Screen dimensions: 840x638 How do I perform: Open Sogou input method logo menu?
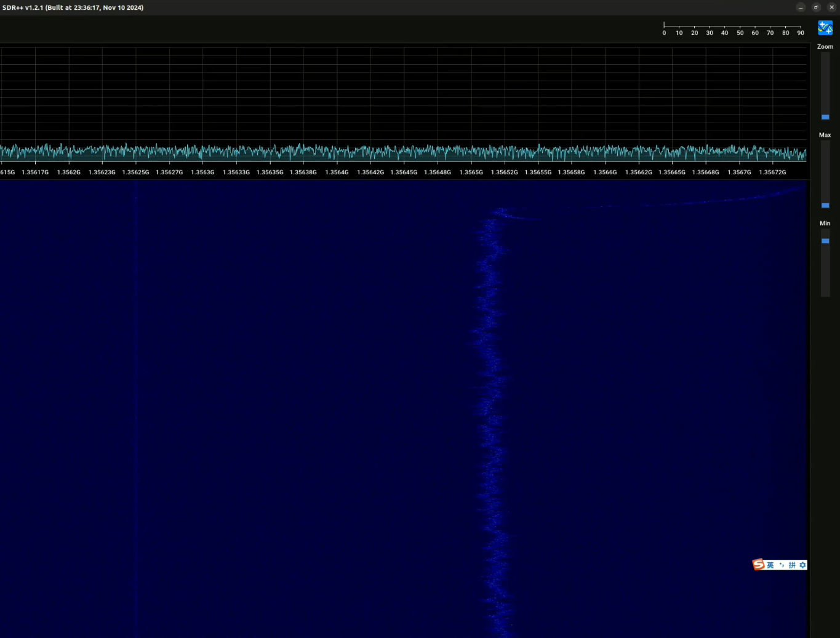click(x=758, y=565)
